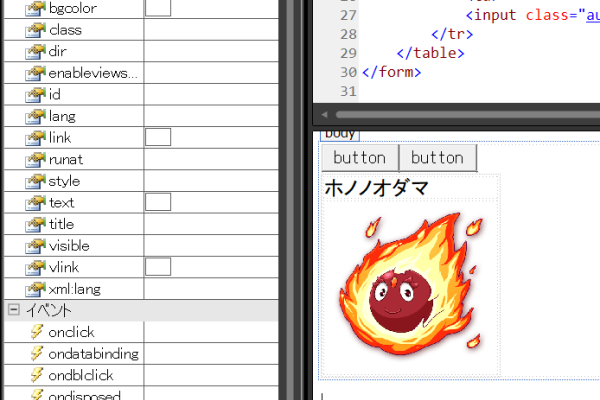Click the ondatabinding event lightning icon
Image resolution: width=600 pixels, height=400 pixels.
[37, 353]
